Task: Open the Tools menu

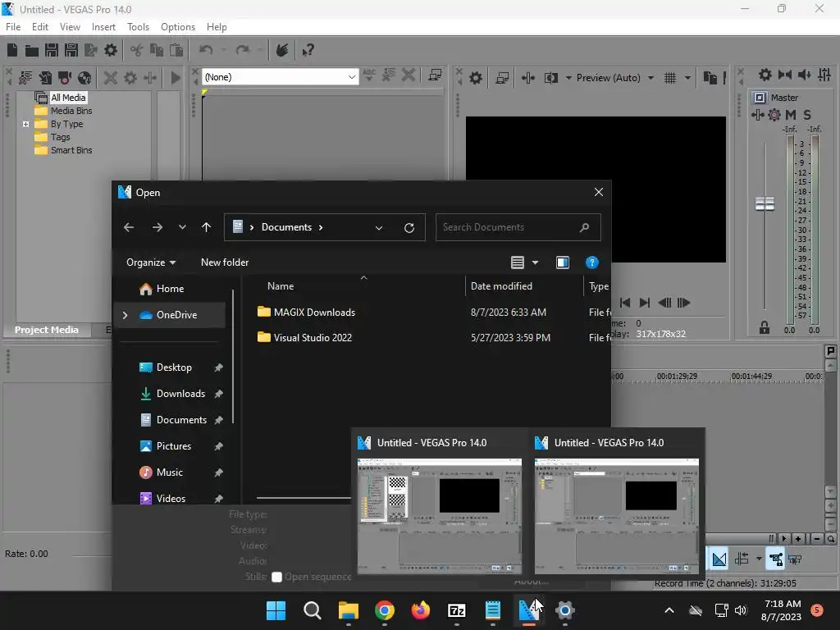Action: [x=138, y=27]
